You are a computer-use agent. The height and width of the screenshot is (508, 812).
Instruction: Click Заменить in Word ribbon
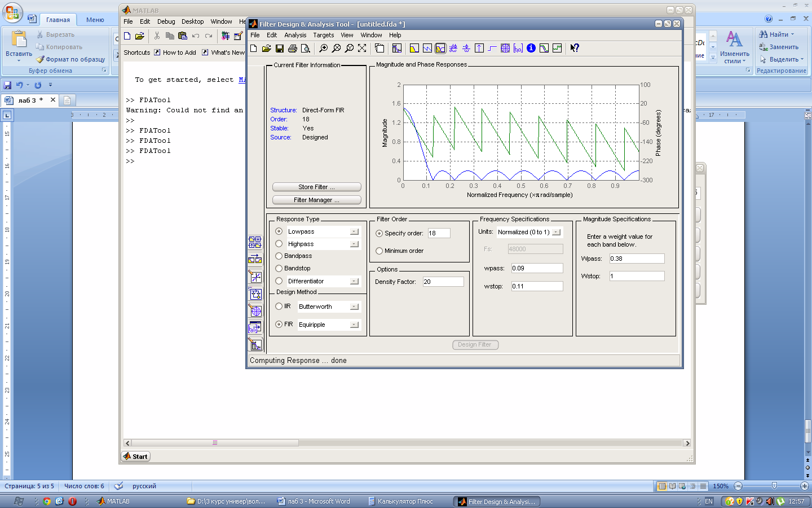(779, 47)
